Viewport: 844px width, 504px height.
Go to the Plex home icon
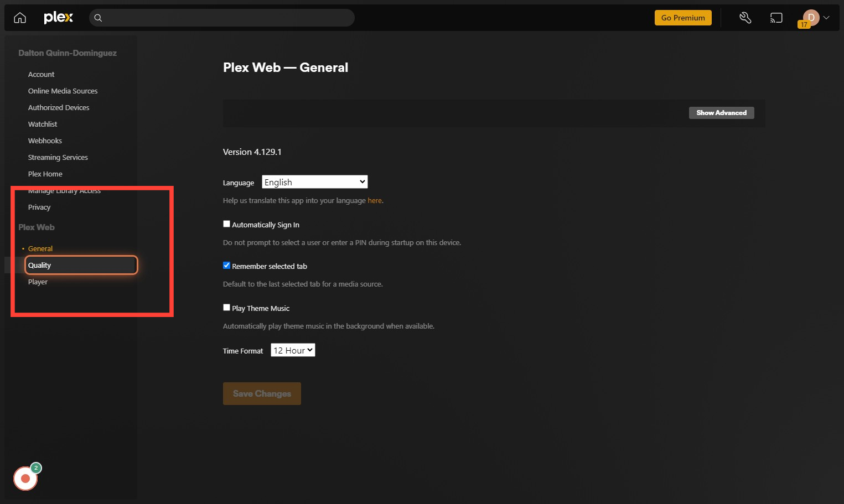[20, 18]
